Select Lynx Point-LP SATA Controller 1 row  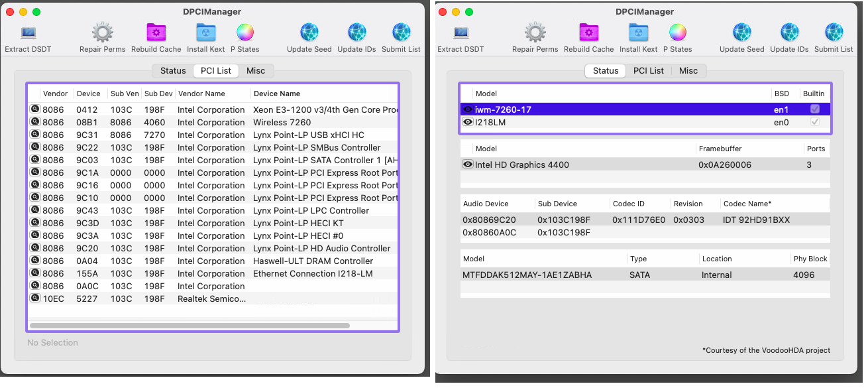[213, 160]
